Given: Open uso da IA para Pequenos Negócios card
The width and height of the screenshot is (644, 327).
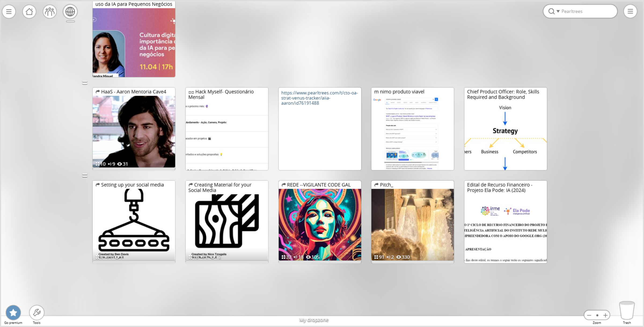Looking at the screenshot, I should (134, 39).
